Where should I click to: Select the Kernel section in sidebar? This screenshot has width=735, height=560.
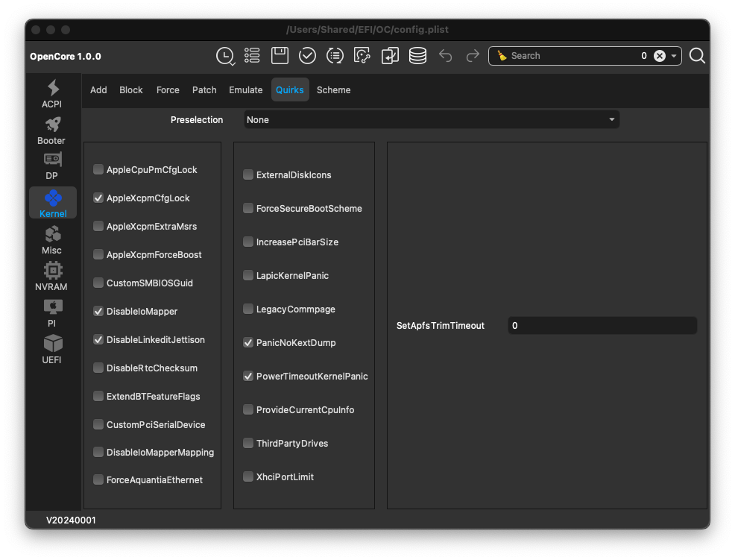pyautogui.click(x=52, y=203)
